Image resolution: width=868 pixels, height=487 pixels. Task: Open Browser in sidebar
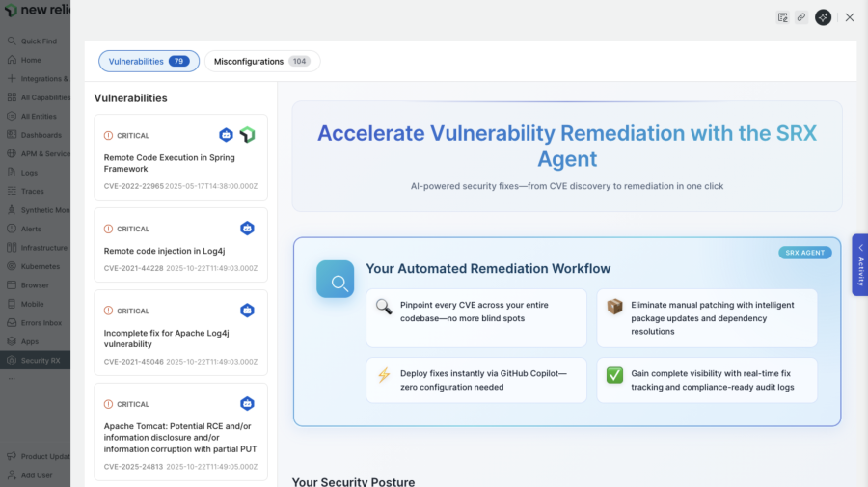[x=35, y=285]
